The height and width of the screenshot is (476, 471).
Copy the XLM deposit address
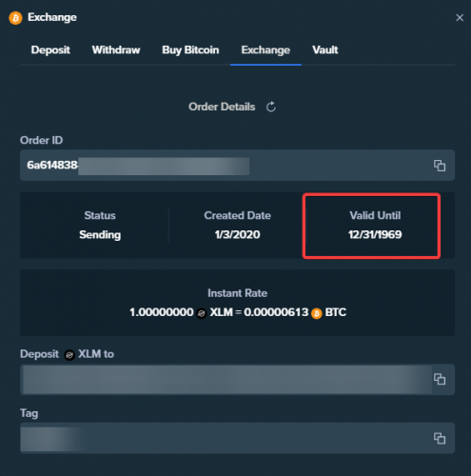[440, 379]
